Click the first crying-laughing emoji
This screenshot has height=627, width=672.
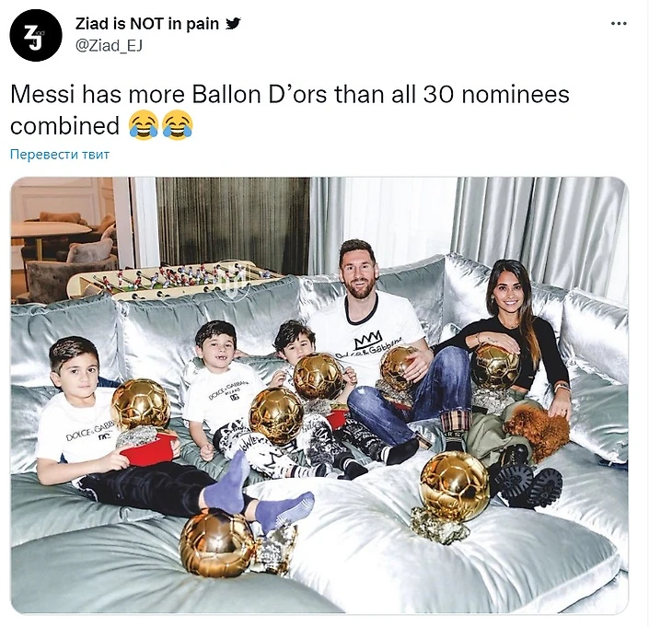tap(144, 125)
